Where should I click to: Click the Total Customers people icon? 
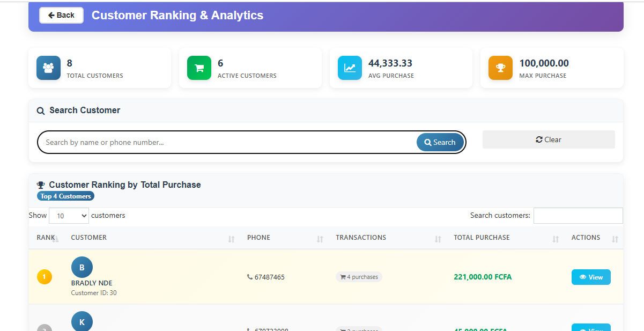point(48,68)
